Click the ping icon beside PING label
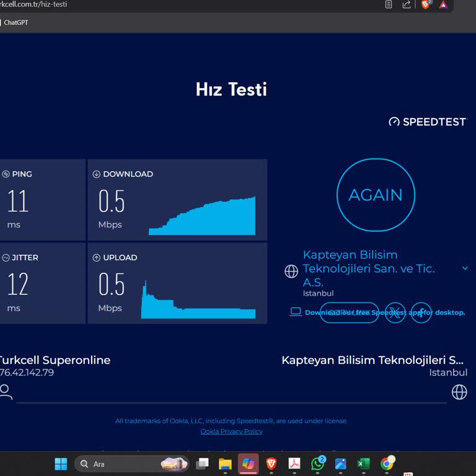476x476 pixels. point(6,174)
